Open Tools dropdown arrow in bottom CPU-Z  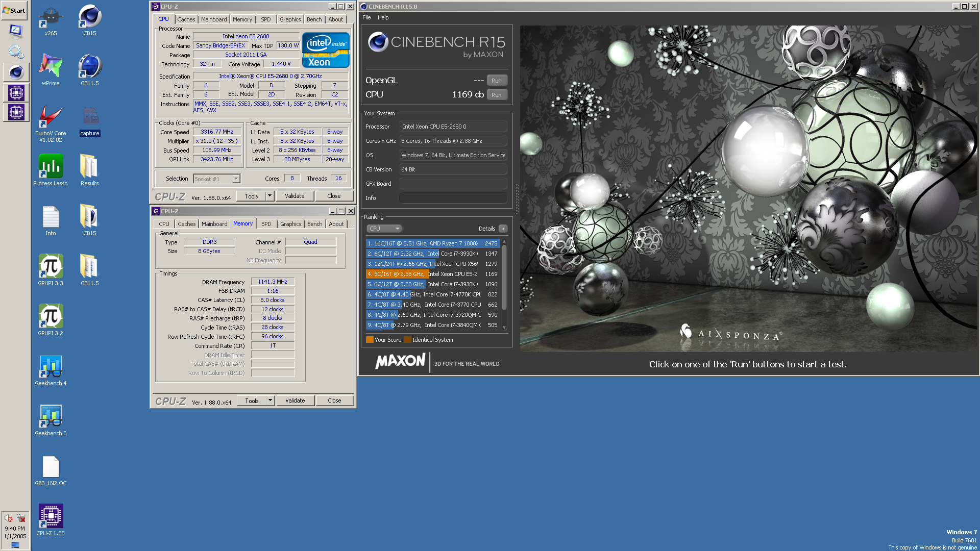270,400
